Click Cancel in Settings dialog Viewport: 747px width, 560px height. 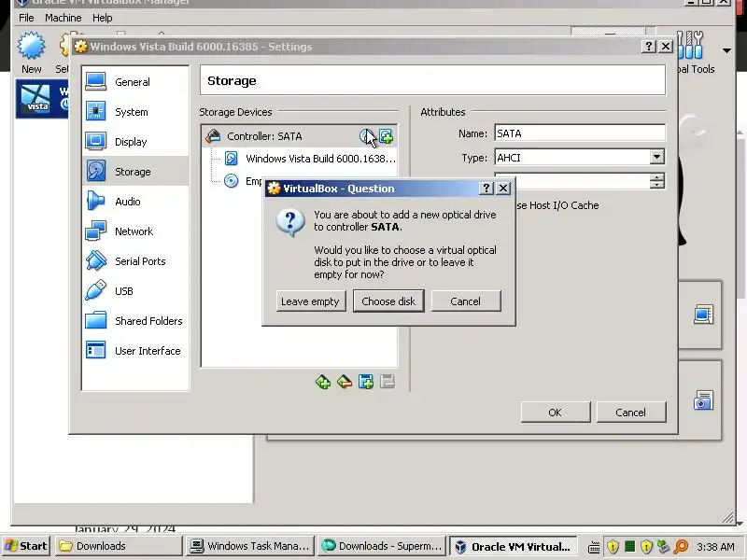[631, 413]
